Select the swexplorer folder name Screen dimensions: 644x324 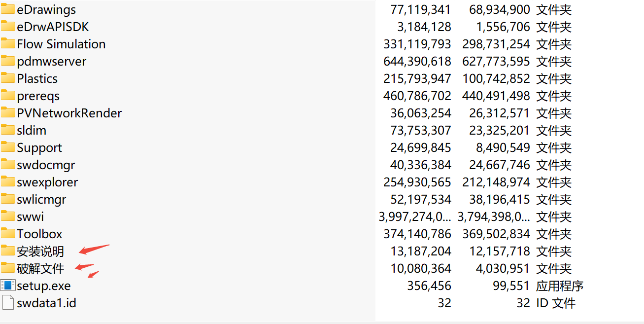coord(47,182)
